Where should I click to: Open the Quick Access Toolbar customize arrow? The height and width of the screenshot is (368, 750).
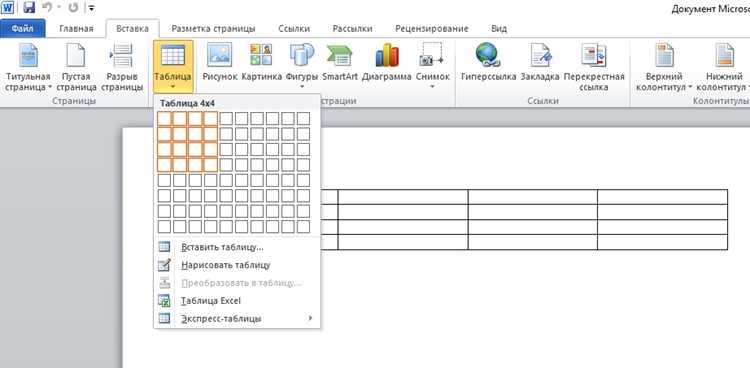click(91, 8)
